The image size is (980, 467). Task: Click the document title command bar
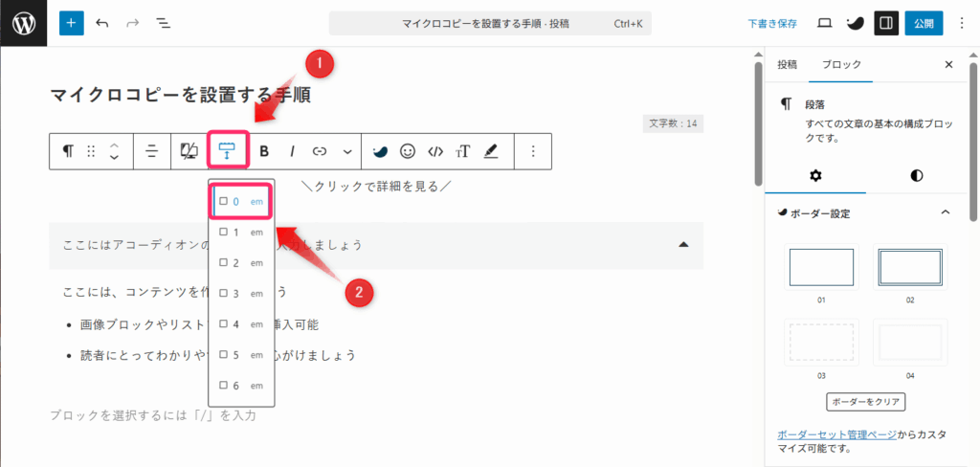click(490, 24)
